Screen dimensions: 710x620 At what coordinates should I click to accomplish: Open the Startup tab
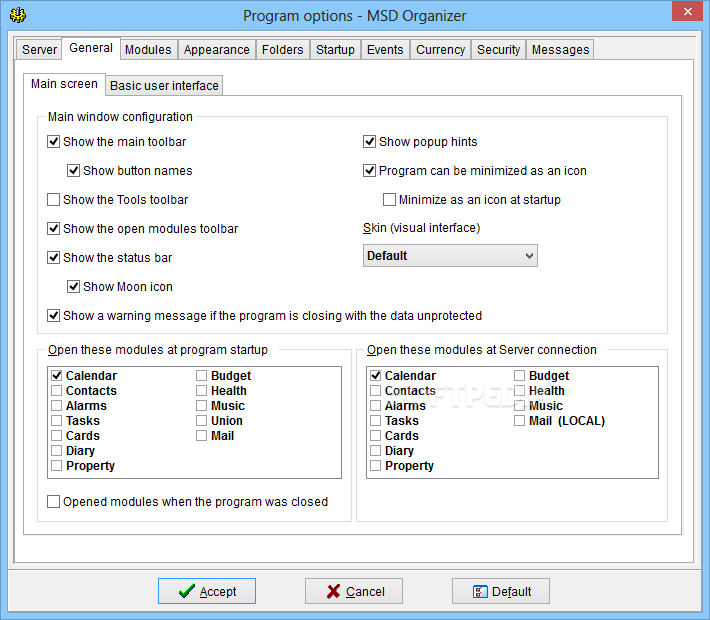[x=335, y=49]
